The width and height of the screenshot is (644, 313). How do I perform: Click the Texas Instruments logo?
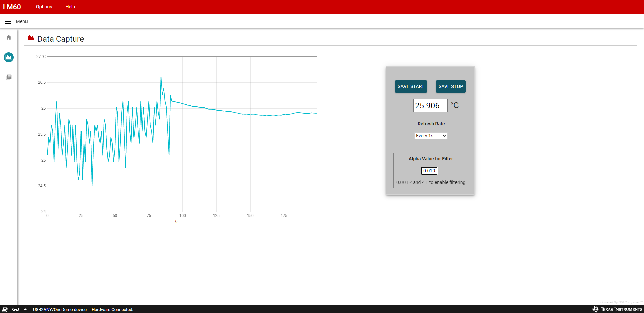click(617, 309)
